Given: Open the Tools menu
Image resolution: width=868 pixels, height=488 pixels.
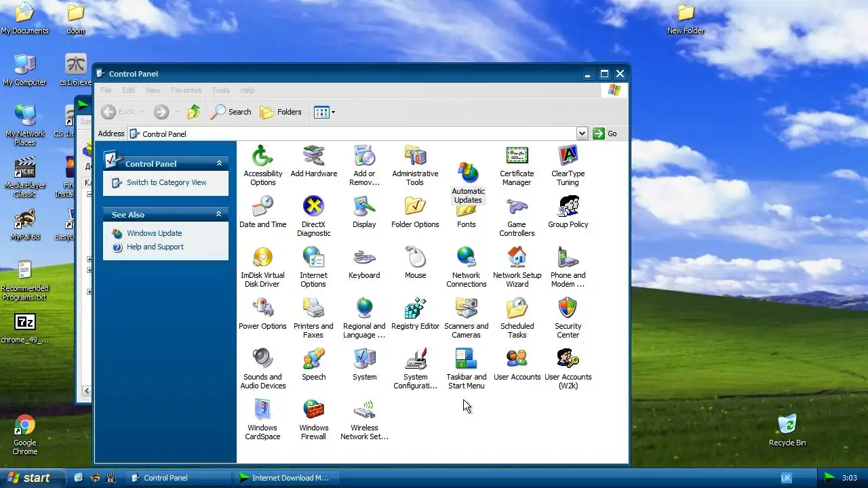Looking at the screenshot, I should (221, 90).
